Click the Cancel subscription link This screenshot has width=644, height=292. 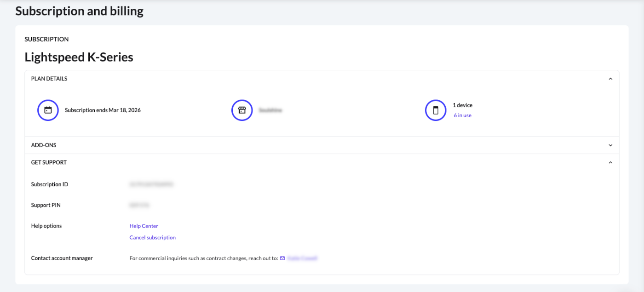(x=152, y=238)
